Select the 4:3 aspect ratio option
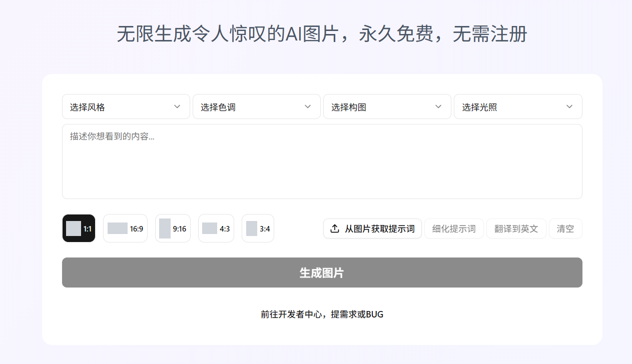 coord(216,228)
